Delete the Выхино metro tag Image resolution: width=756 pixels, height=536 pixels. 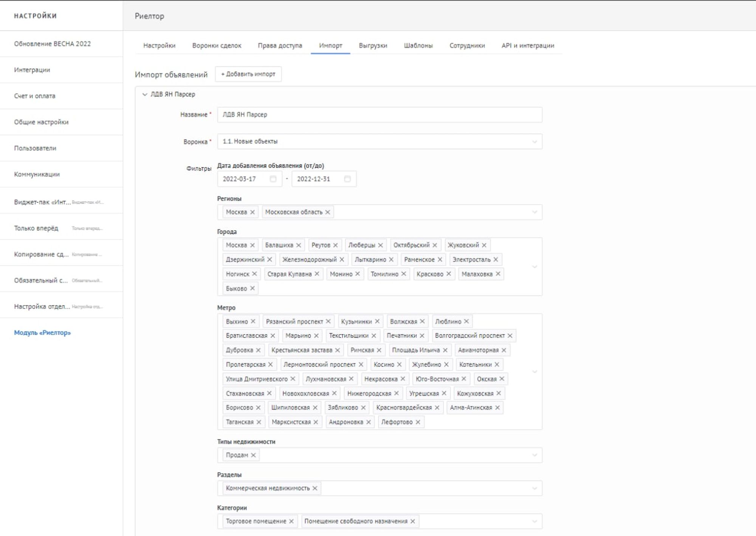click(253, 321)
